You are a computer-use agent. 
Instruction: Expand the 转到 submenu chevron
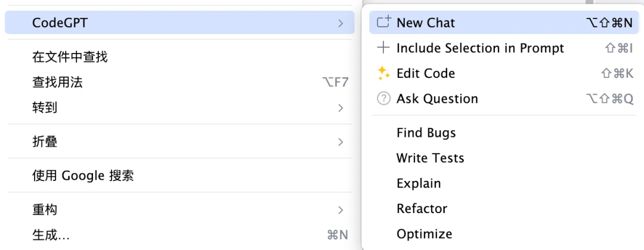340,108
